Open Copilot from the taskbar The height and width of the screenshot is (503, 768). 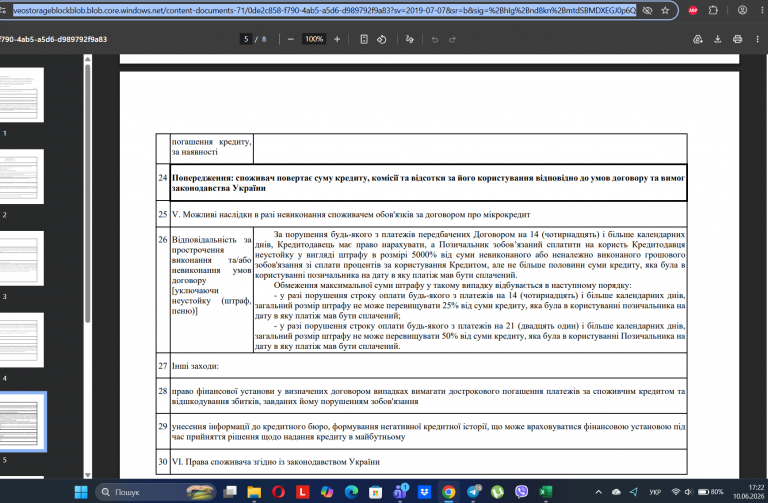[x=327, y=492]
